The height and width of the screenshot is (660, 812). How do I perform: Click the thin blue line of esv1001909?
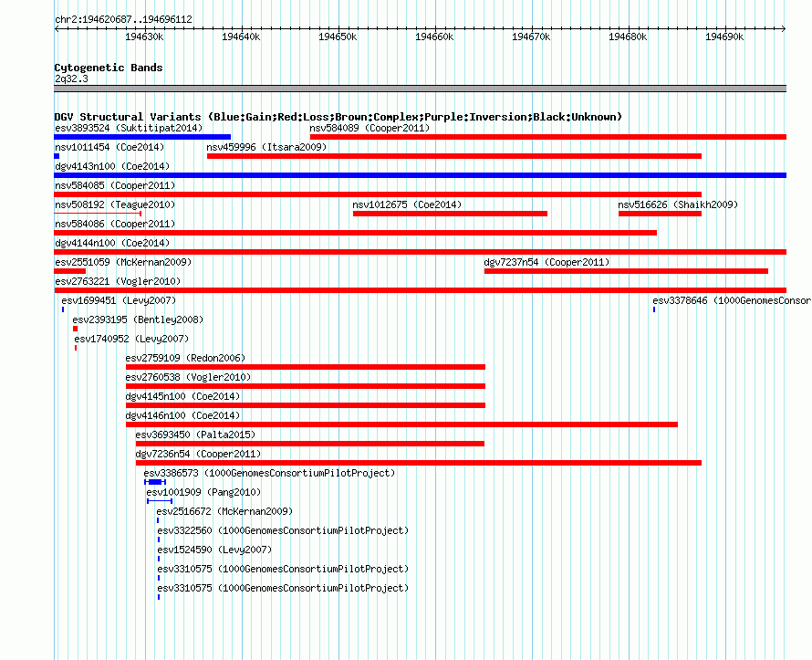click(x=160, y=501)
